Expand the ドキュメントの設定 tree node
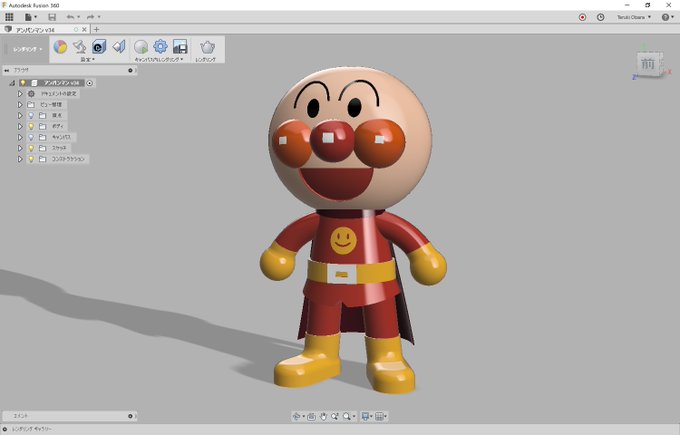 pyautogui.click(x=20, y=94)
